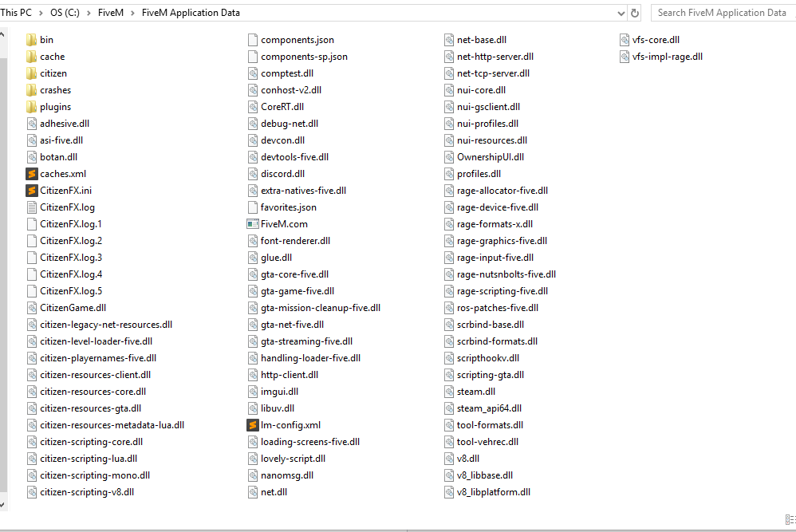Select the CitizenFX.log text file icon
This screenshot has width=796, height=532.
pyautogui.click(x=31, y=207)
